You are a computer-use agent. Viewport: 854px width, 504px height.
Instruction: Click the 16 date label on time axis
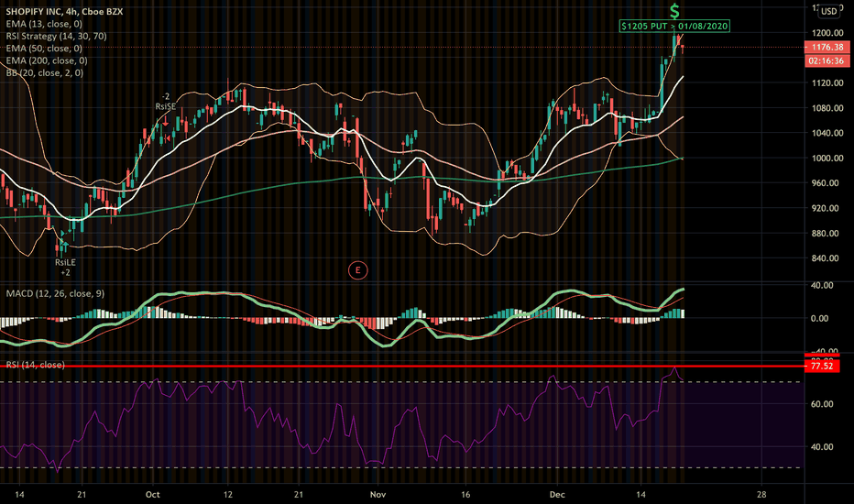(x=465, y=495)
